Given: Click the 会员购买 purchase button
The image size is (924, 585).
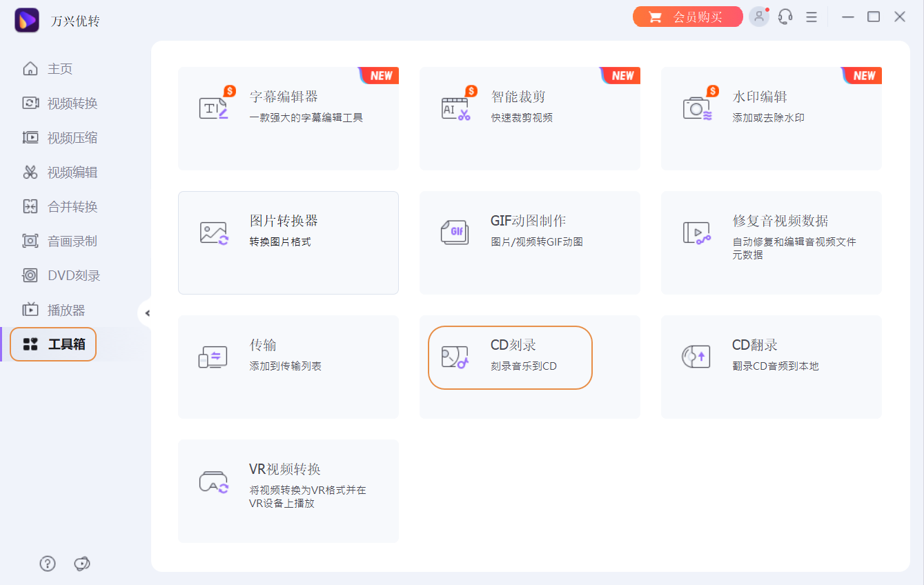Looking at the screenshot, I should [x=688, y=16].
